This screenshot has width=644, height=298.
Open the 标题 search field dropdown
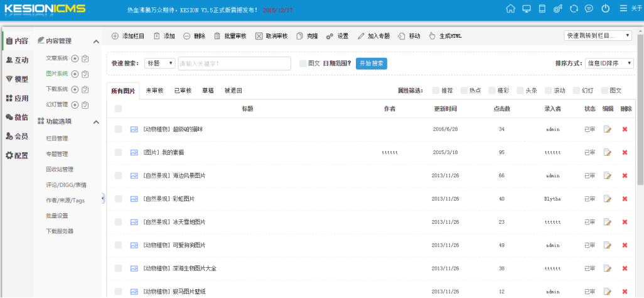[160, 63]
